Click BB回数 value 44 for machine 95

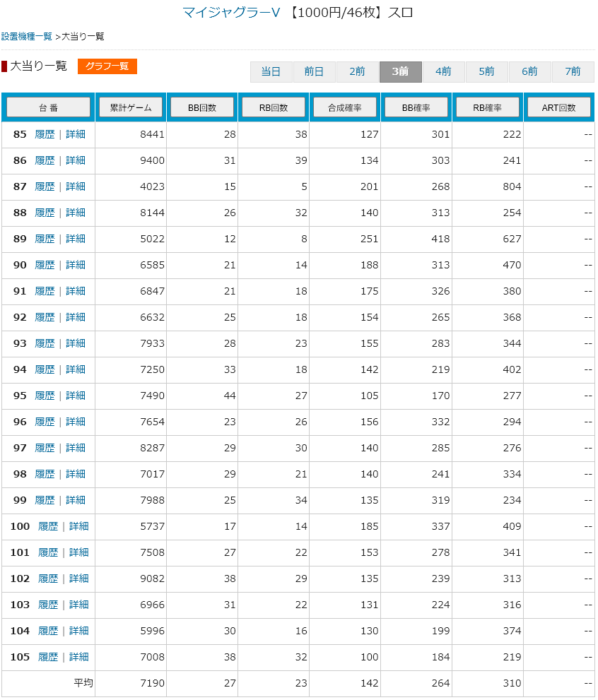click(230, 396)
